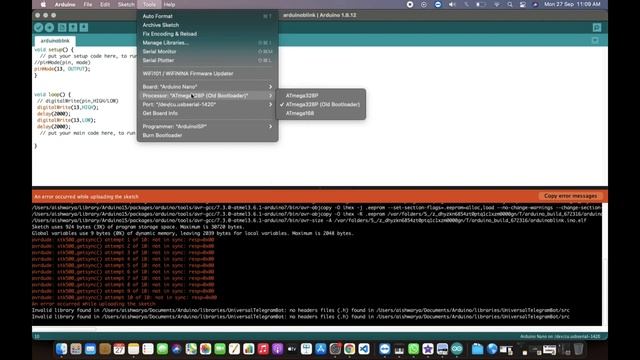Click the highlighted Tools menu
Image resolution: width=640 pixels, height=360 pixels.
[149, 4]
